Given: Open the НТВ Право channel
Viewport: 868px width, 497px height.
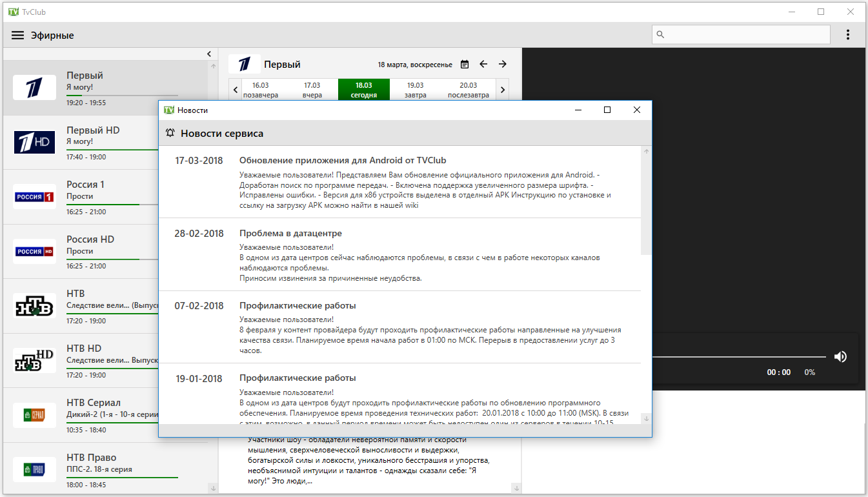Looking at the screenshot, I should click(106, 469).
